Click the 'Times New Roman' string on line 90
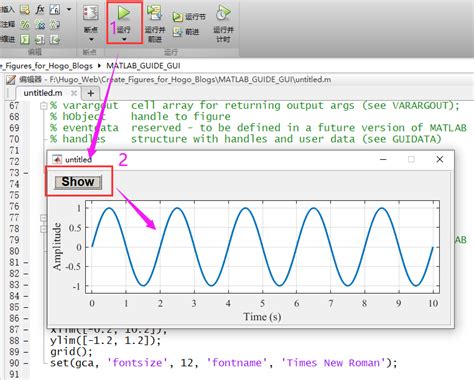 click(x=335, y=363)
